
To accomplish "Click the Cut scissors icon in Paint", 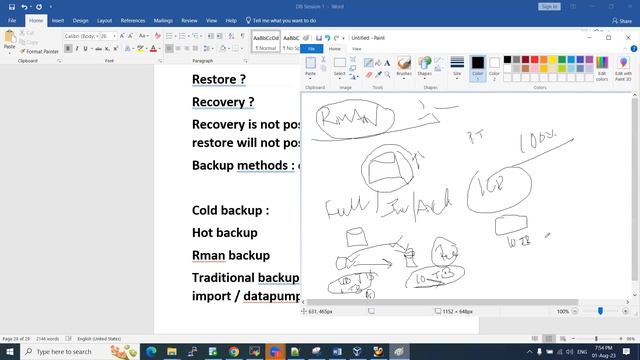I will click(x=323, y=60).
